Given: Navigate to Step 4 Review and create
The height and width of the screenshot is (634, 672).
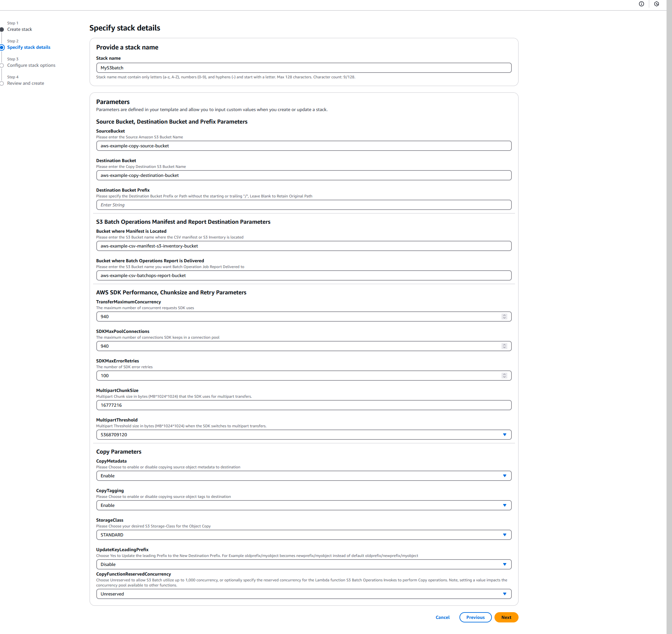Looking at the screenshot, I should [25, 83].
